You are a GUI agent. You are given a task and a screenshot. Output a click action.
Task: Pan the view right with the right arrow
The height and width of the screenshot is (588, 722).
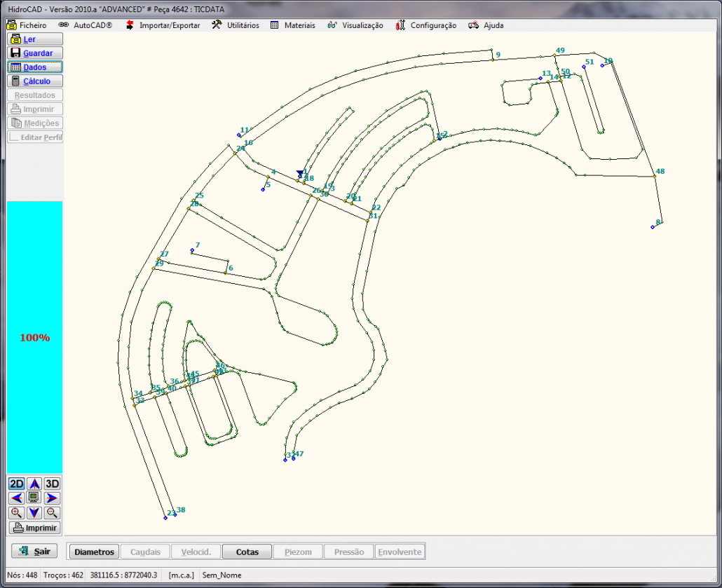tap(52, 498)
